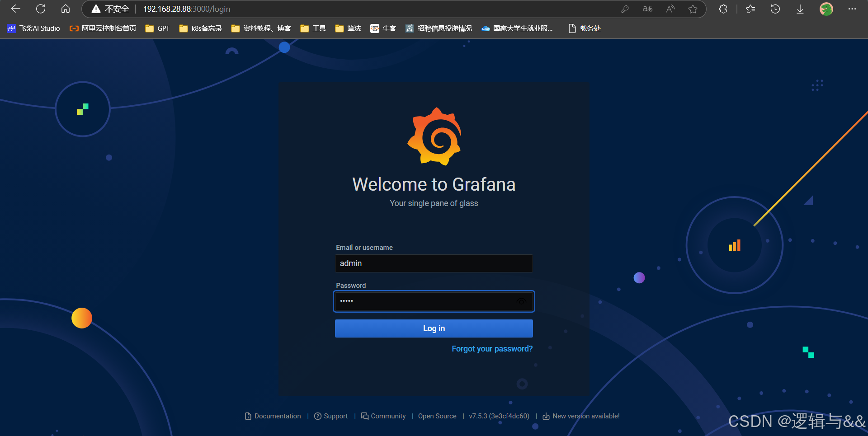
Task: Open the browser home page icon
Action: coord(66,9)
